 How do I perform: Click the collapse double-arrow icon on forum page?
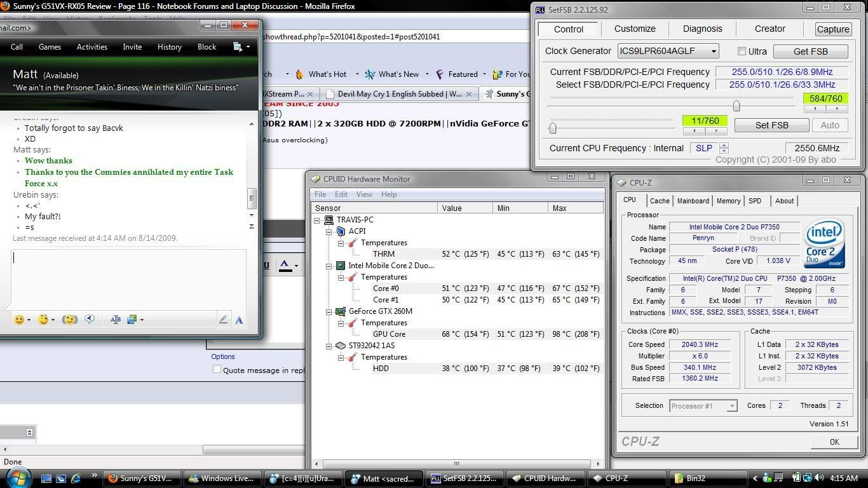click(29, 432)
